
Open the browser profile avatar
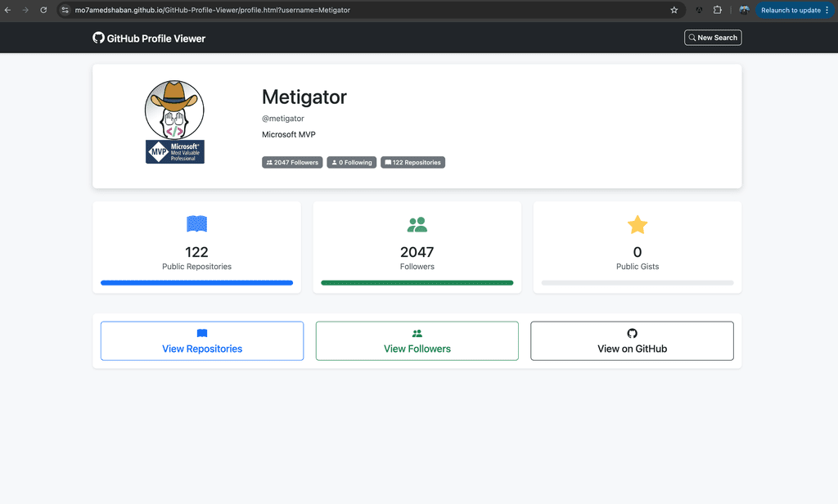click(744, 10)
